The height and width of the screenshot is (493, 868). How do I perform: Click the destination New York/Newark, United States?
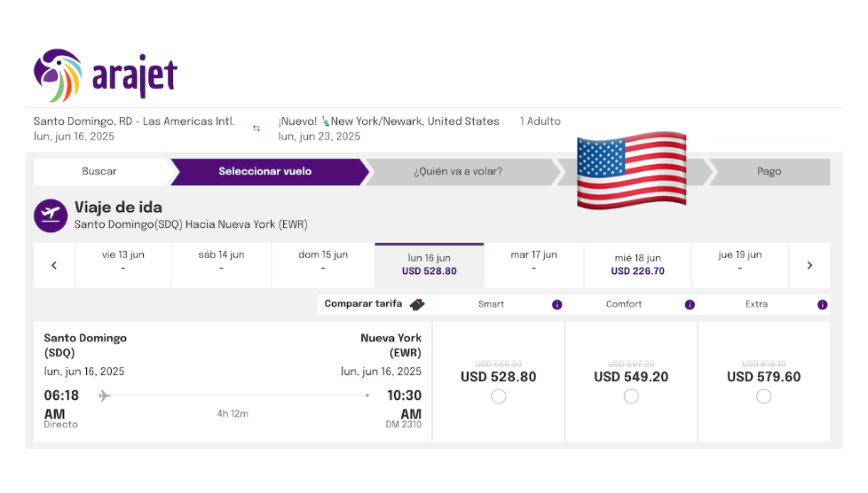pyautogui.click(x=389, y=121)
